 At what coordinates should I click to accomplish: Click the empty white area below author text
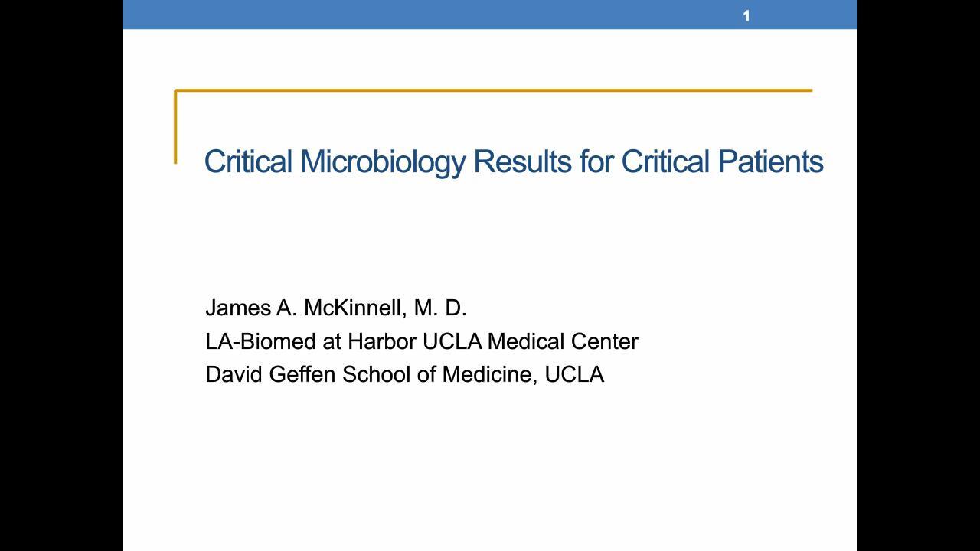coord(490,467)
